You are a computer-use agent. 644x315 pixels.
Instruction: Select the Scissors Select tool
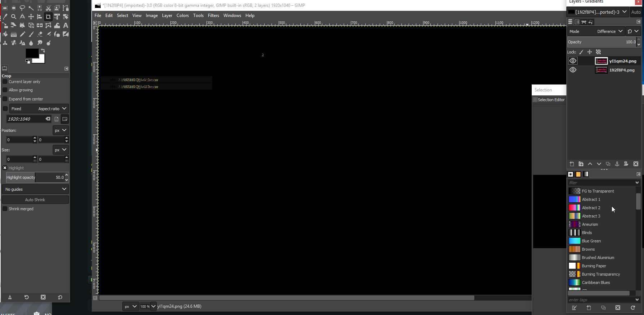pyautogui.click(x=48, y=8)
